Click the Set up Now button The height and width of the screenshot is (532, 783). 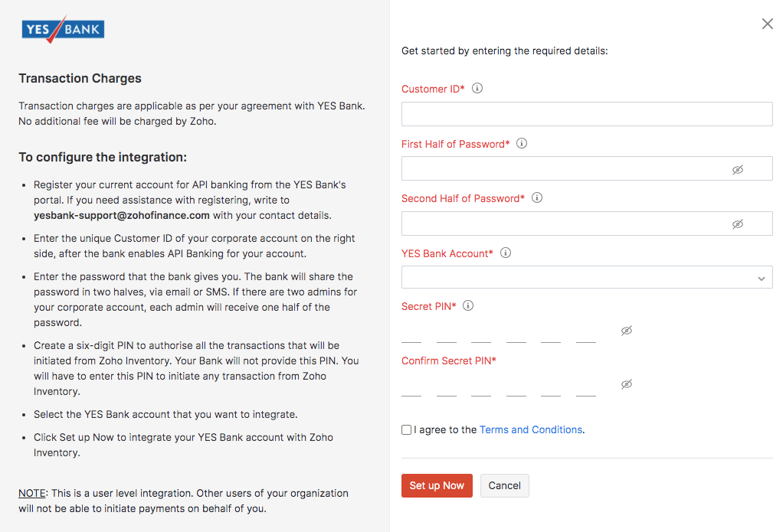point(437,485)
